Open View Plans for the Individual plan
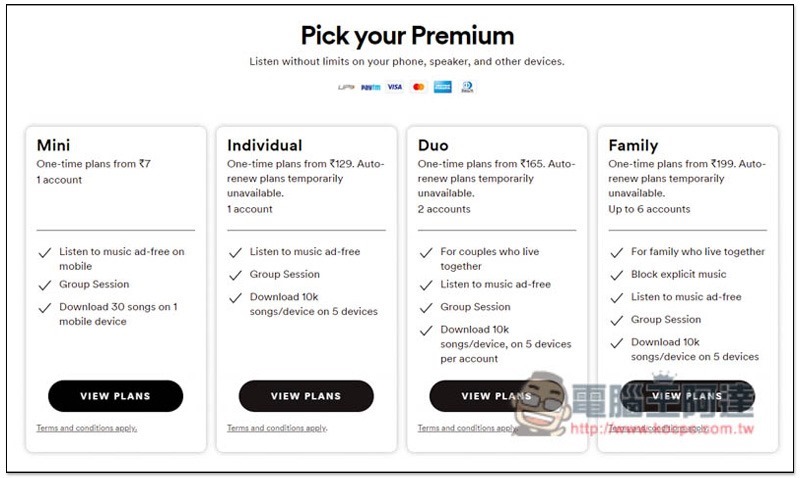 click(x=306, y=396)
